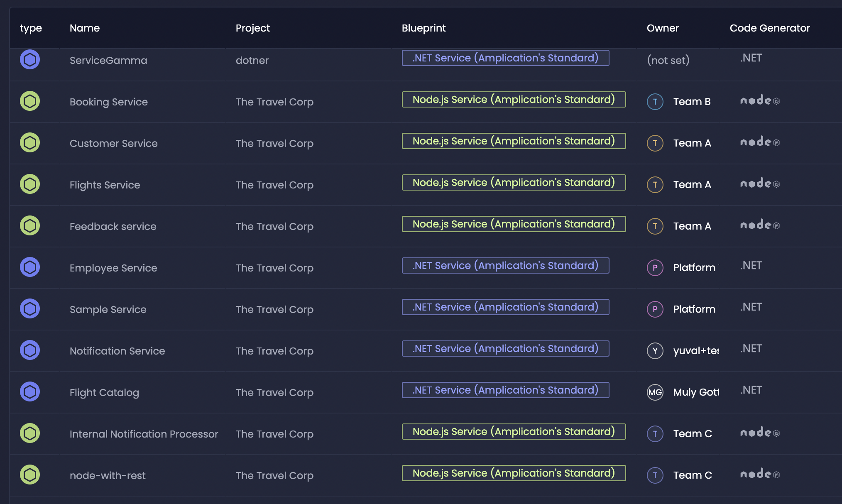
Task: Click Node.js logo in Internal Notification Processor row
Action: pos(760,433)
